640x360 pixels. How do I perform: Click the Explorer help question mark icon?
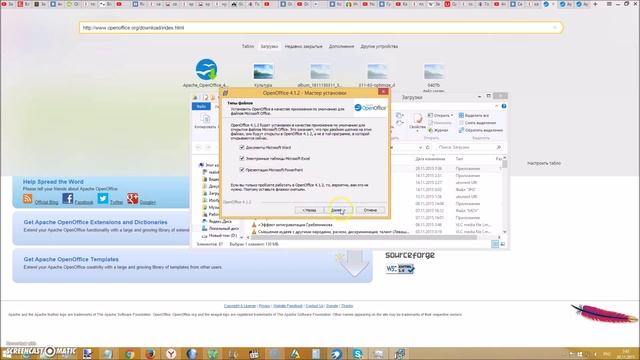[504, 106]
